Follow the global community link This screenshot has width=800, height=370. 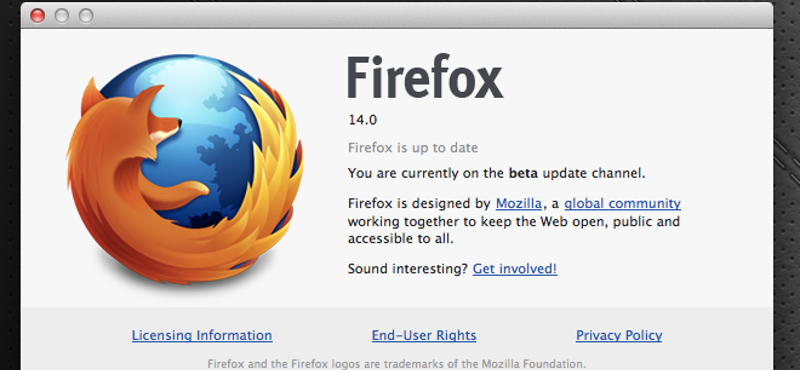(622, 204)
